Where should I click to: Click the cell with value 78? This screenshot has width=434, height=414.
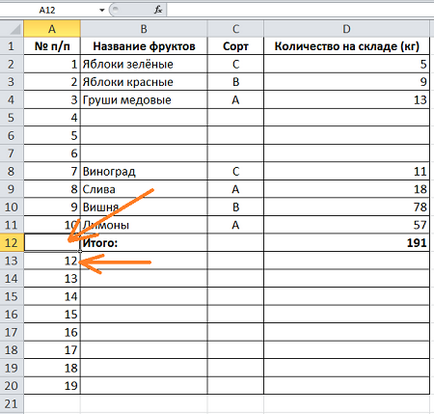346,207
